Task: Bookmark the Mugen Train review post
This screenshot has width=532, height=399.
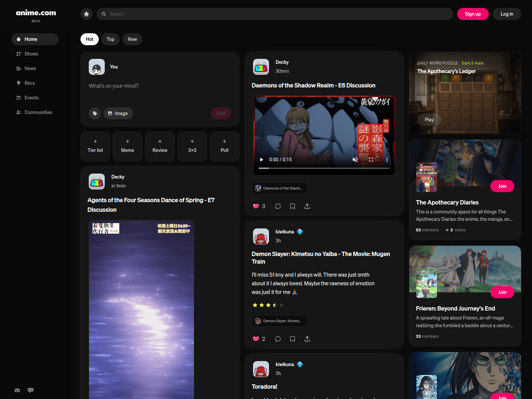Action: pos(293,339)
